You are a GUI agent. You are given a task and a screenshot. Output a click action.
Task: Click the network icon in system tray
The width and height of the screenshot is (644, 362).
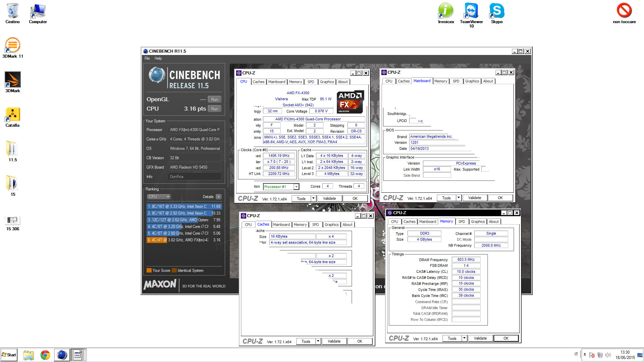(600, 355)
